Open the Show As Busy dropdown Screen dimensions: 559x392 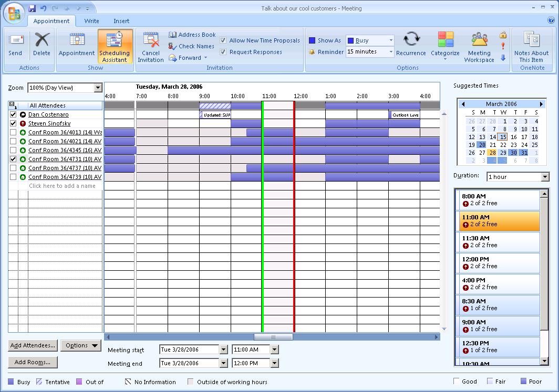click(x=390, y=40)
